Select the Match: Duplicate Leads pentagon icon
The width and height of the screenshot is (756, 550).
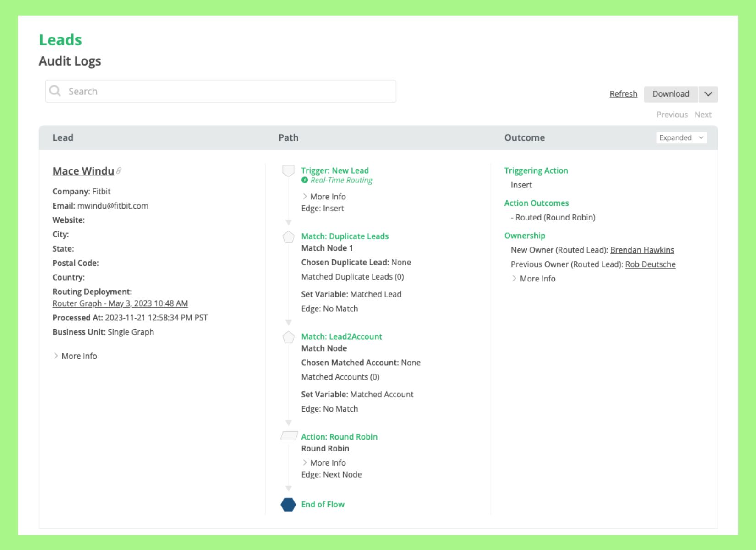pos(288,237)
